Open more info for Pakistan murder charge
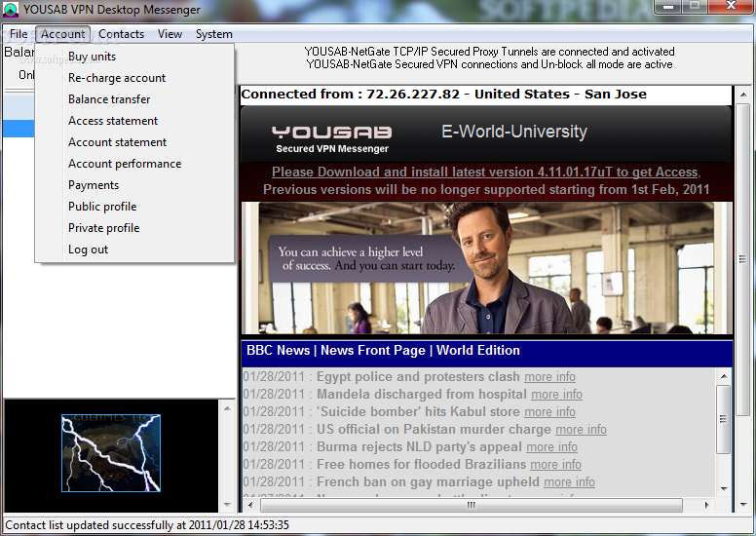 (x=581, y=430)
